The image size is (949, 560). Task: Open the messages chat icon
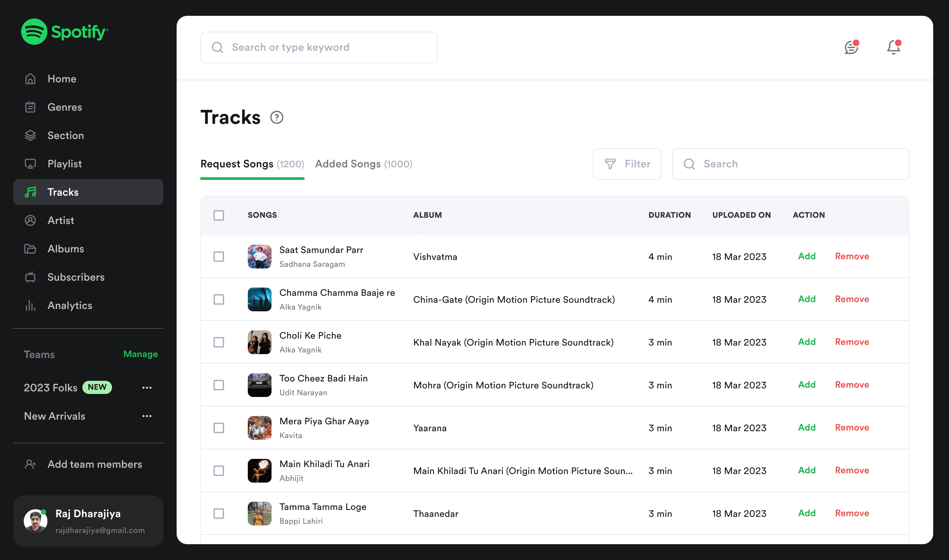(x=851, y=47)
